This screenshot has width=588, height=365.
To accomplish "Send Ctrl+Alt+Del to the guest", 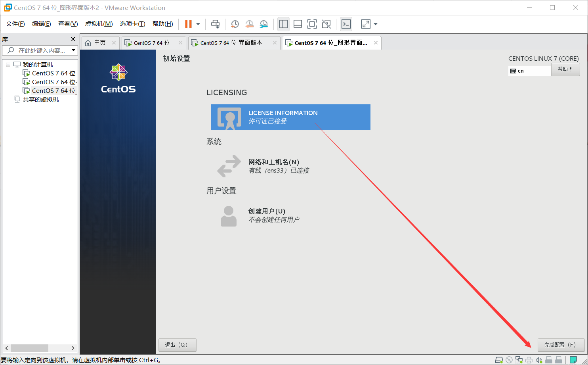I will 215,24.
